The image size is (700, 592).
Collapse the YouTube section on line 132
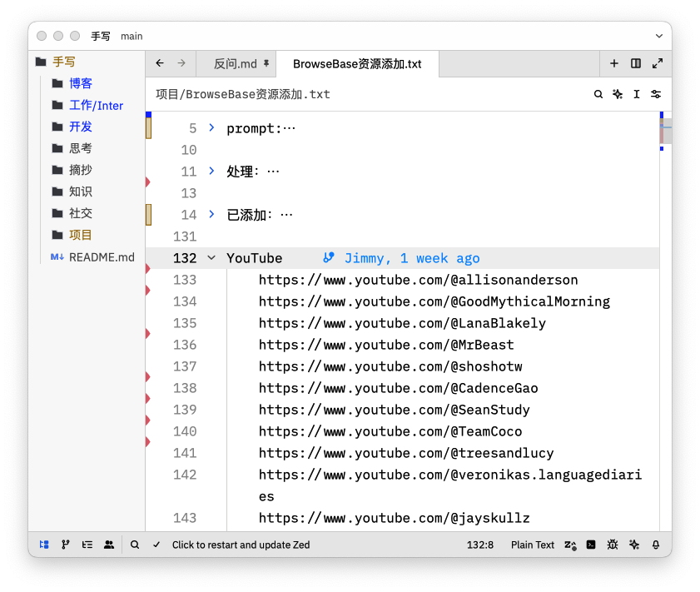click(x=211, y=257)
